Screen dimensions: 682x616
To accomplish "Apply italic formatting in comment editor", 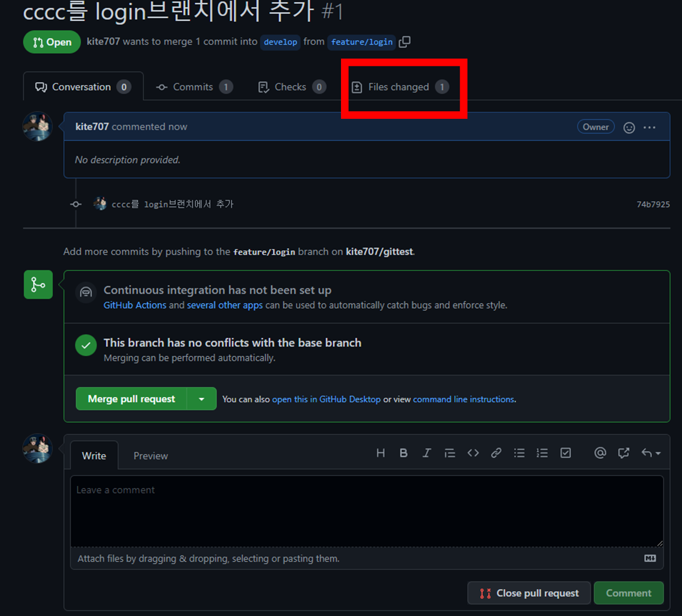I will coord(426,453).
